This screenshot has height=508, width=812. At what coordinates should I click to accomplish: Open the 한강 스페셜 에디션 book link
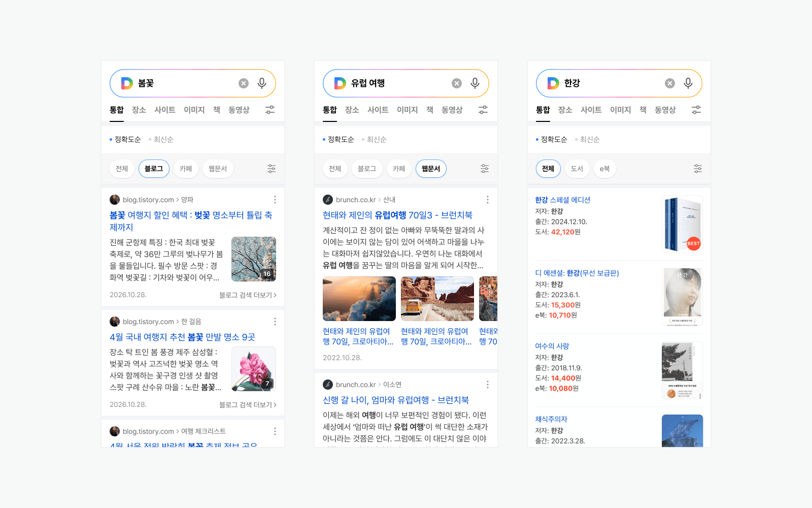562,200
